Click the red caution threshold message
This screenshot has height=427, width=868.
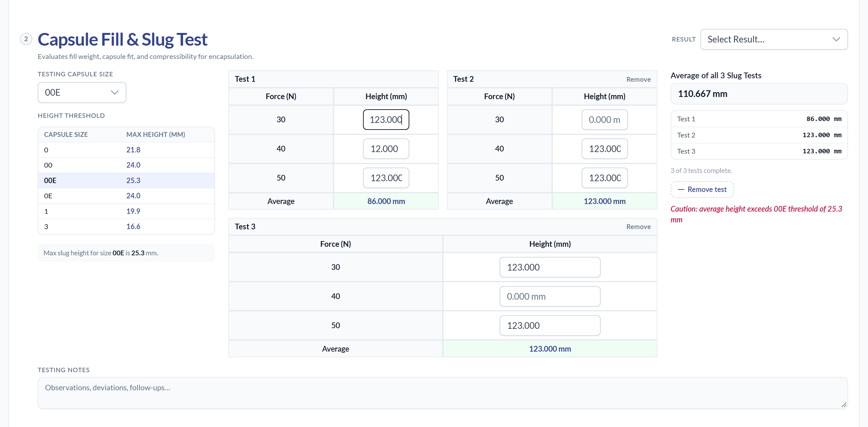tap(756, 214)
